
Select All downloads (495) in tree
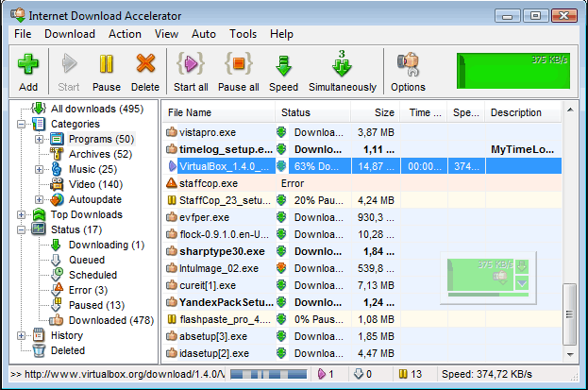click(x=97, y=109)
